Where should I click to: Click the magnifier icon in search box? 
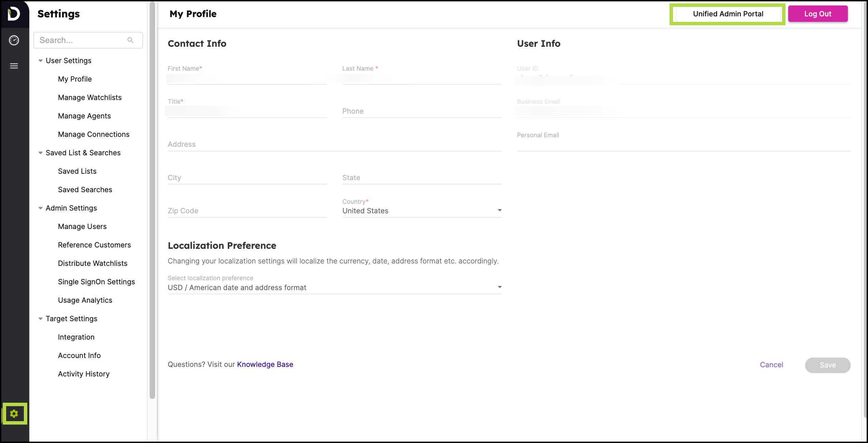tap(130, 40)
